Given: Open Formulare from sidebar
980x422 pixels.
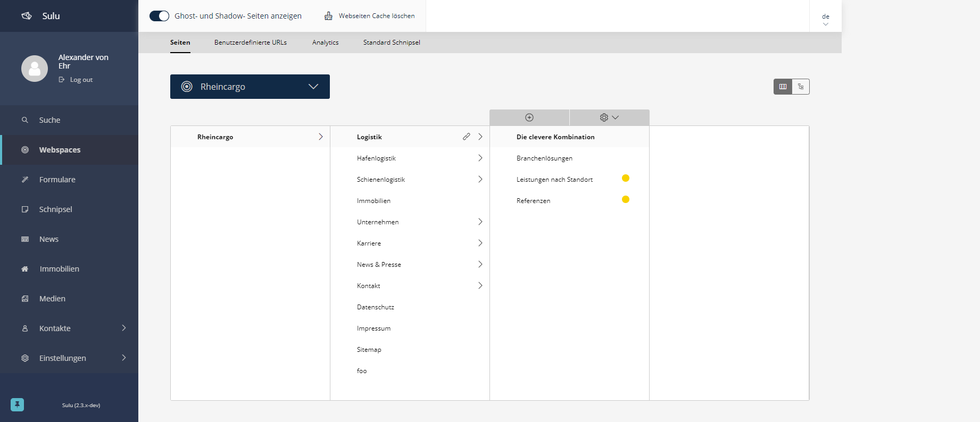Looking at the screenshot, I should coord(57,180).
